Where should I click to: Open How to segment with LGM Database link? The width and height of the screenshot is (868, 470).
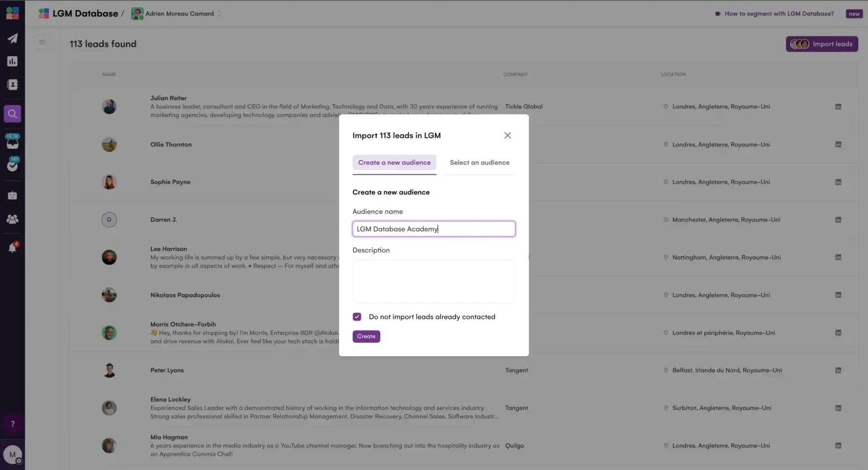[774, 14]
